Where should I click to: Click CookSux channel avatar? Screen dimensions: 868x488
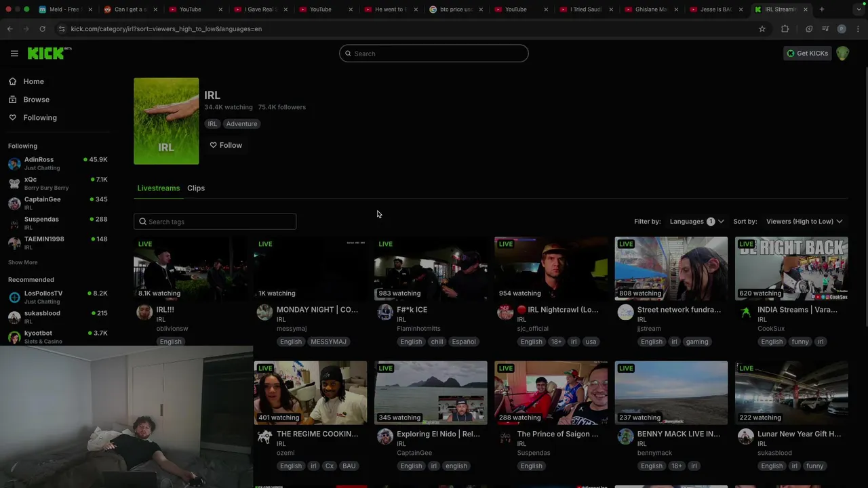click(x=746, y=312)
